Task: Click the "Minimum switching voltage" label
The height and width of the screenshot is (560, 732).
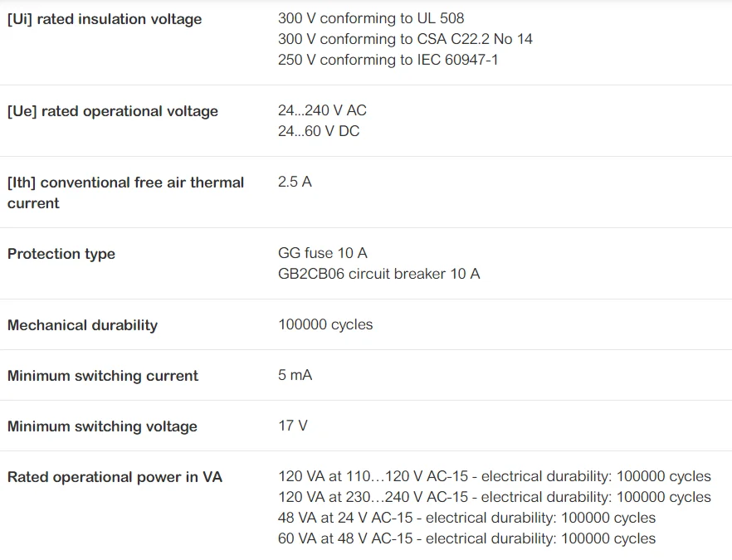Action: click(102, 426)
